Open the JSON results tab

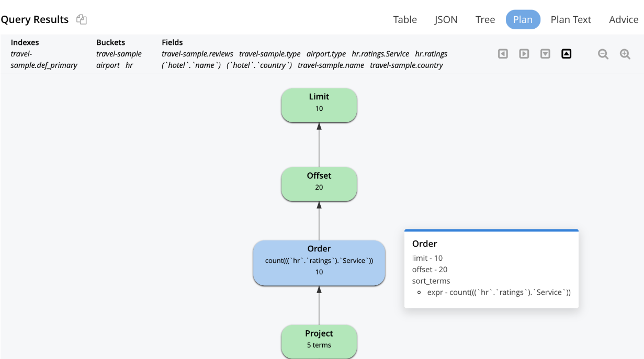coord(446,20)
